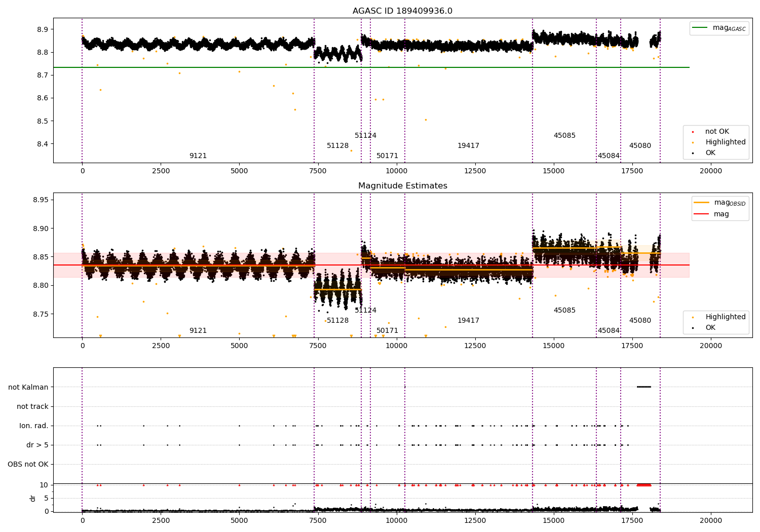The height and width of the screenshot is (532, 760).
Task: Click OBSID label 19417 in Magnitude Estimates plot
Action: (x=468, y=321)
